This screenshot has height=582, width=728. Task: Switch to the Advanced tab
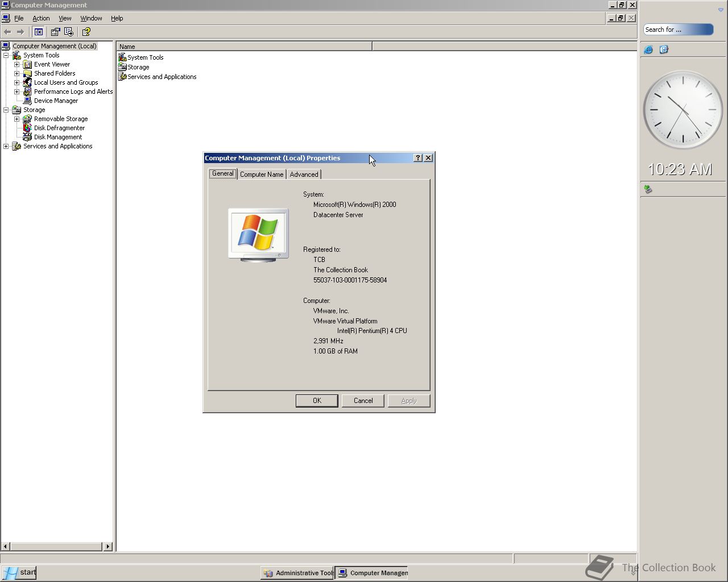coord(304,174)
